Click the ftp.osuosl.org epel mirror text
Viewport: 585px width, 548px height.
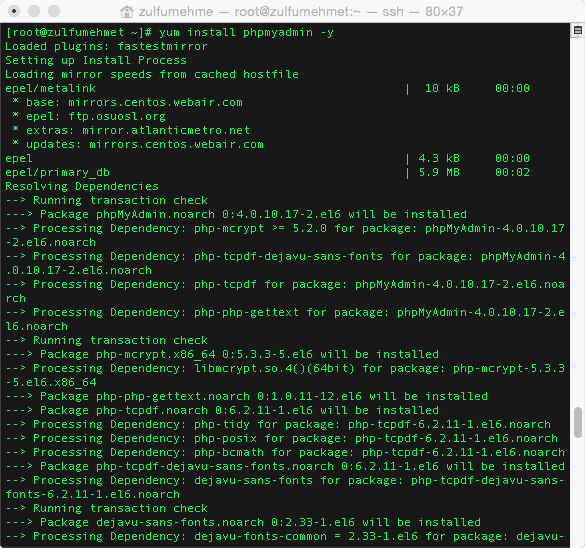(117, 116)
